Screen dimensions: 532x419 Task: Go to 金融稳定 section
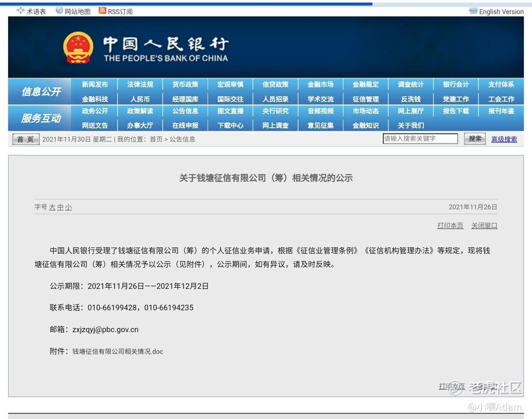pyautogui.click(x=366, y=84)
